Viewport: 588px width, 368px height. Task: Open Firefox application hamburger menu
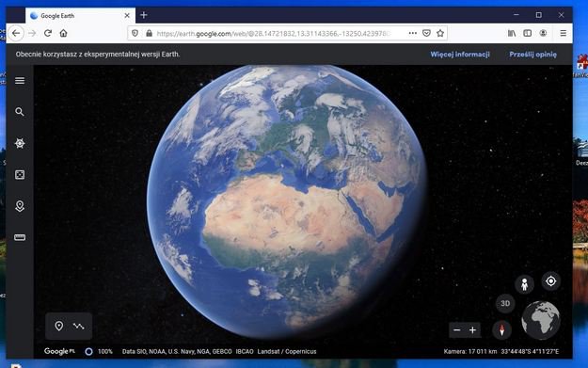[563, 33]
